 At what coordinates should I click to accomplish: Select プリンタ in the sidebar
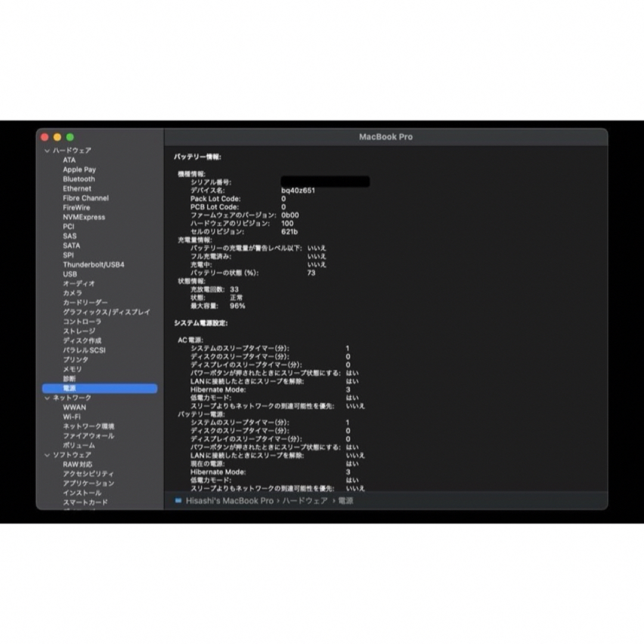tap(76, 360)
